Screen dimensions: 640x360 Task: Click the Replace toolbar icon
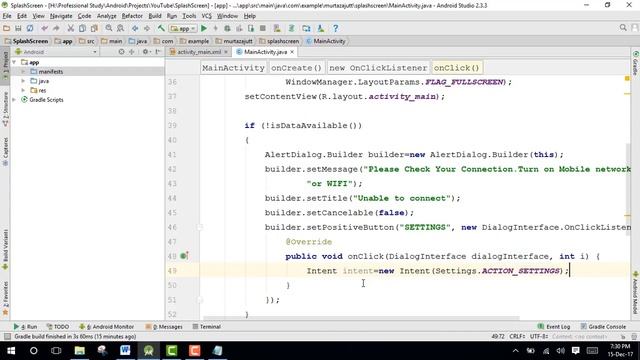pos(120,28)
